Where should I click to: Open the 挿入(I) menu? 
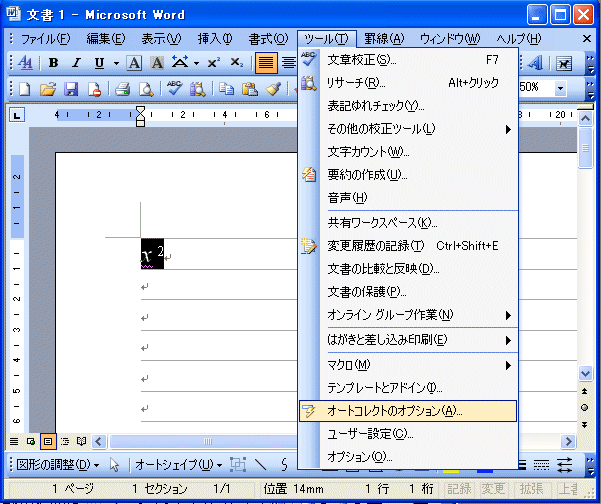[x=215, y=39]
